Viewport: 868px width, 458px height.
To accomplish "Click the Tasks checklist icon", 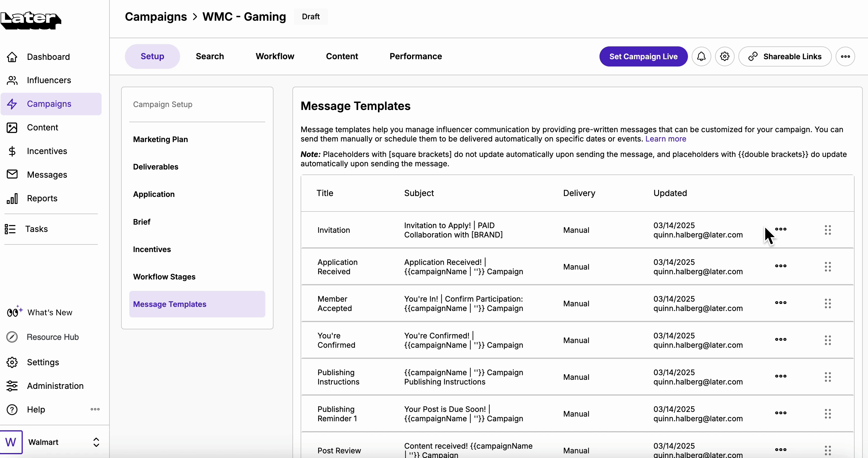I will [10, 229].
